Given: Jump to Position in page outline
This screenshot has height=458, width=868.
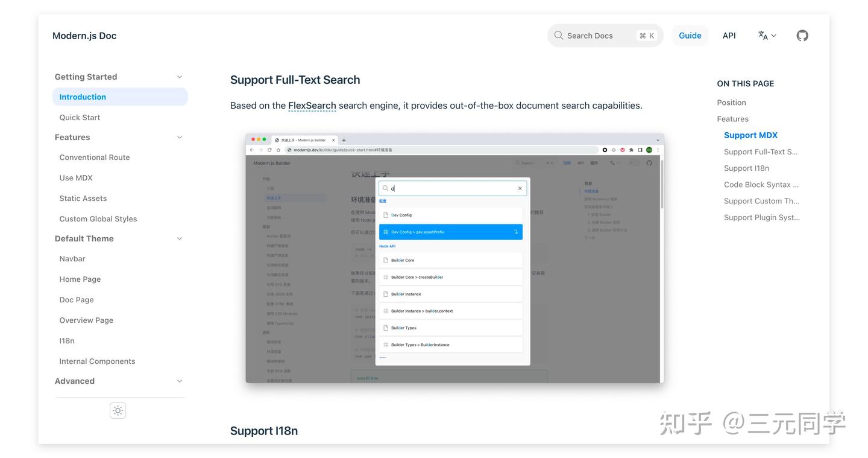Looking at the screenshot, I should pyautogui.click(x=731, y=103).
